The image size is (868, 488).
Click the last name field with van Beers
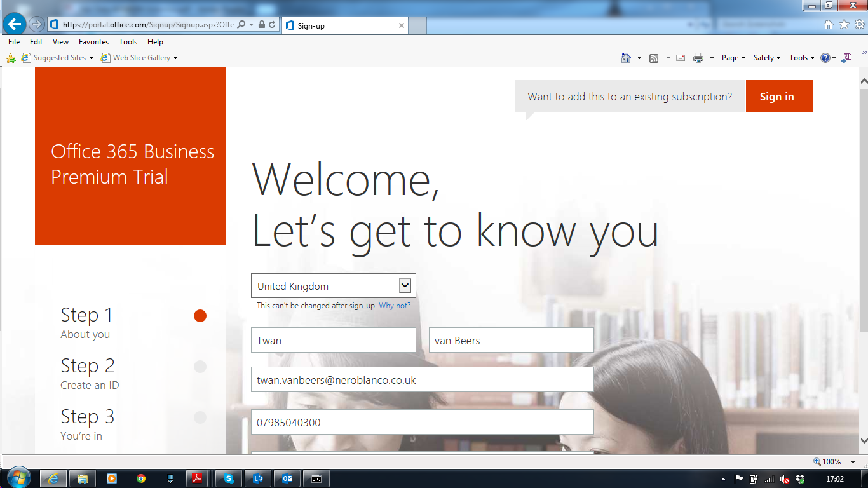(x=512, y=340)
